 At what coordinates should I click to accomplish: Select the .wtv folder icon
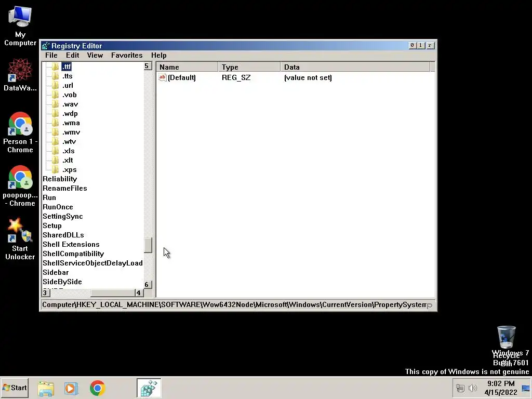56,141
